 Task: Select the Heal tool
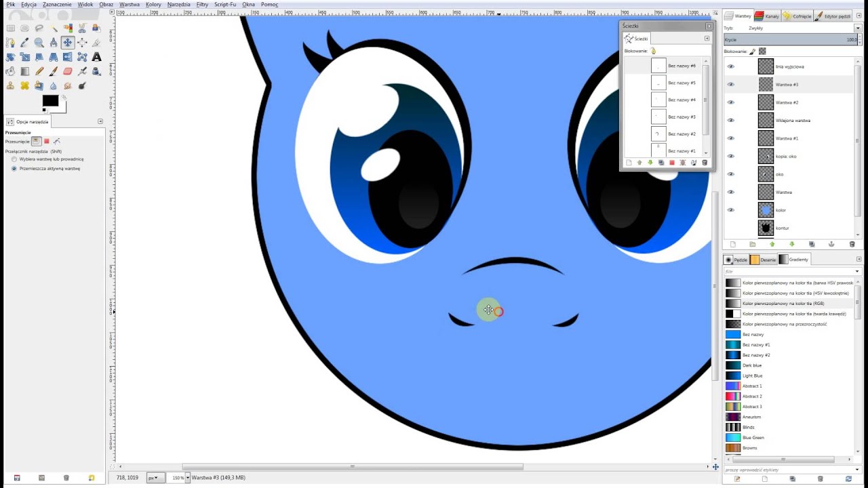(x=25, y=86)
